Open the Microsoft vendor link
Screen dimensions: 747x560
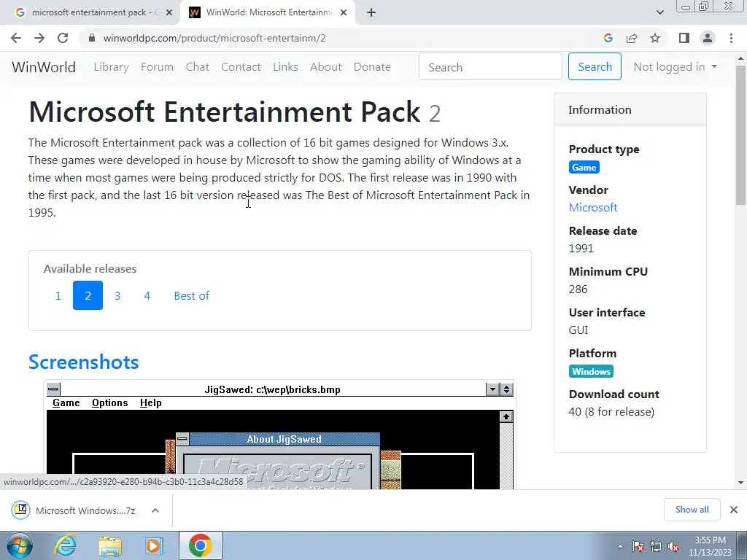593,208
